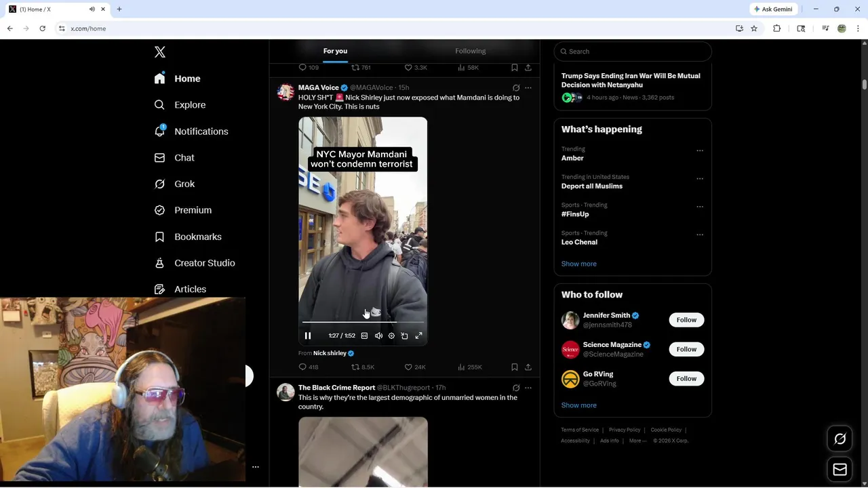Open Terms of Service link

point(580,430)
